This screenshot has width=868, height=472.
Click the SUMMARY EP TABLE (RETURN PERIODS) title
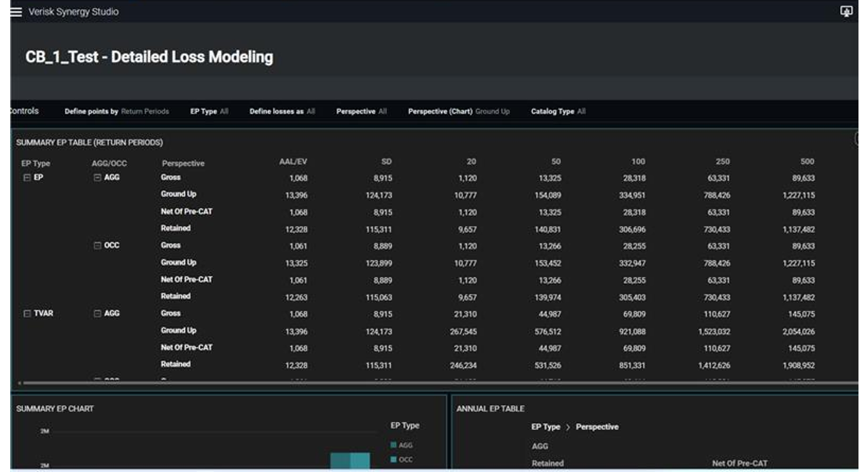[90, 143]
